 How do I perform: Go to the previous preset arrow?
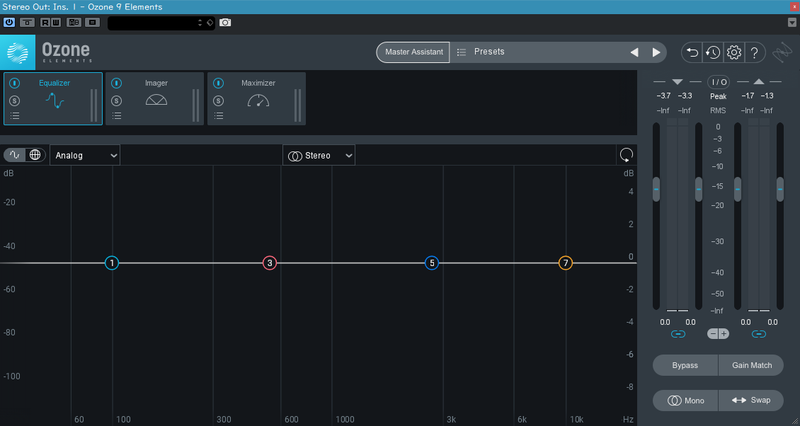point(634,52)
